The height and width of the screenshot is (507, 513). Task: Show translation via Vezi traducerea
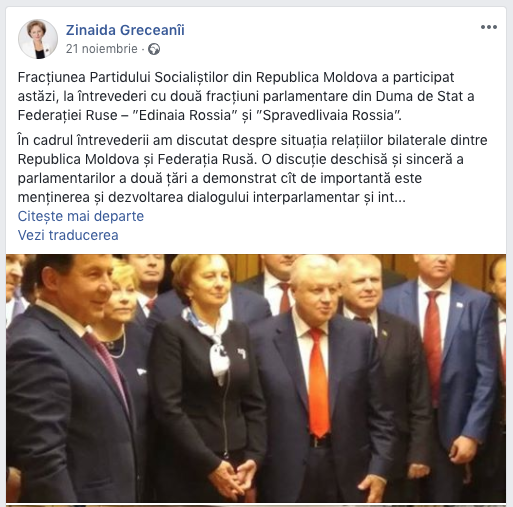(68, 235)
